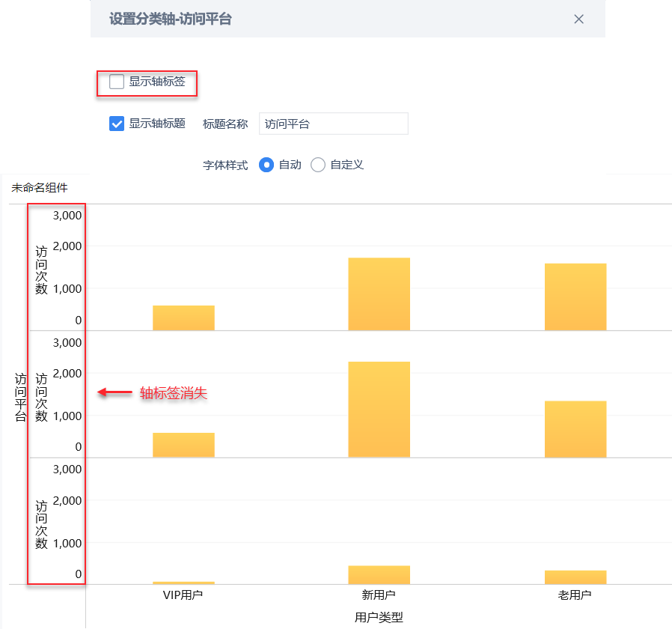
Task: Click the 标题名称 input field containing 访问平台
Action: pyautogui.click(x=334, y=124)
